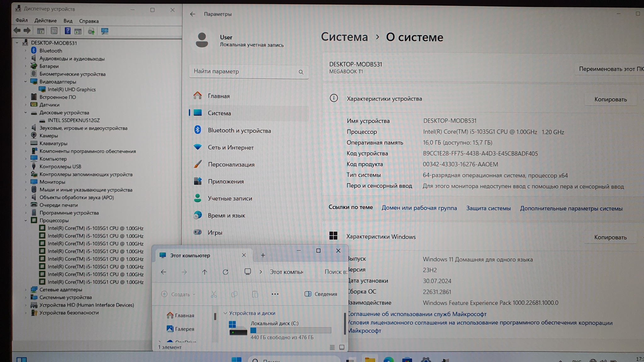Open the Действие menu
Viewport: 644px width, 362px height.
[x=45, y=21]
